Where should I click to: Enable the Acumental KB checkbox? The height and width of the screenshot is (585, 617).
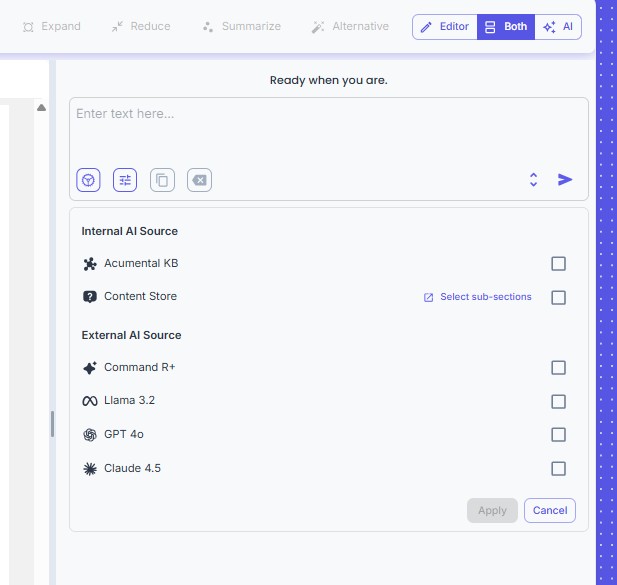[x=558, y=264]
